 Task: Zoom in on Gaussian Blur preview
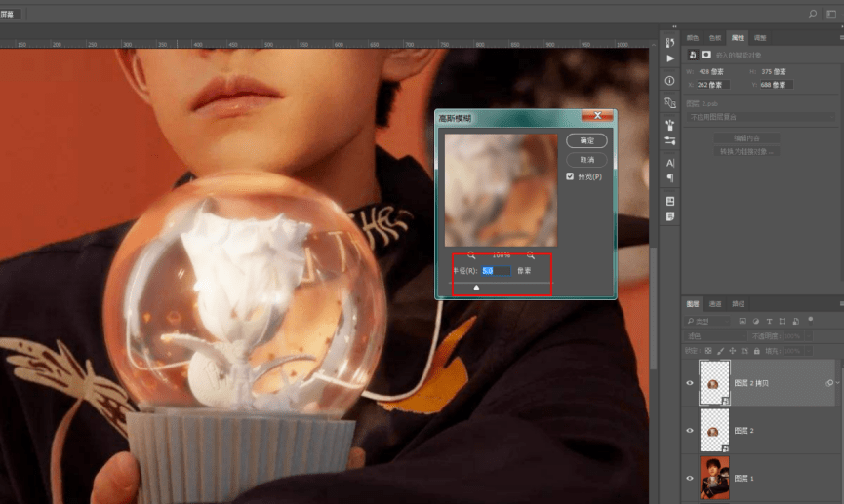click(x=531, y=255)
